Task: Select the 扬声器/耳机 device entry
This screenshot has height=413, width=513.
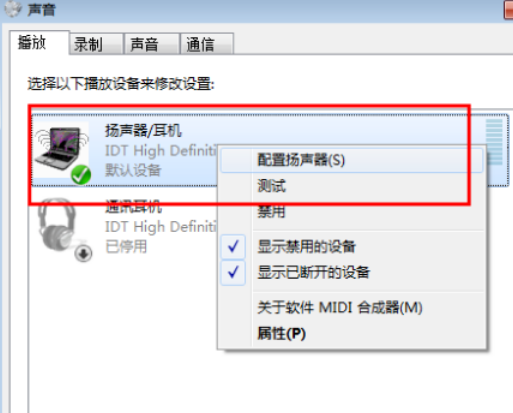Action: [270, 150]
